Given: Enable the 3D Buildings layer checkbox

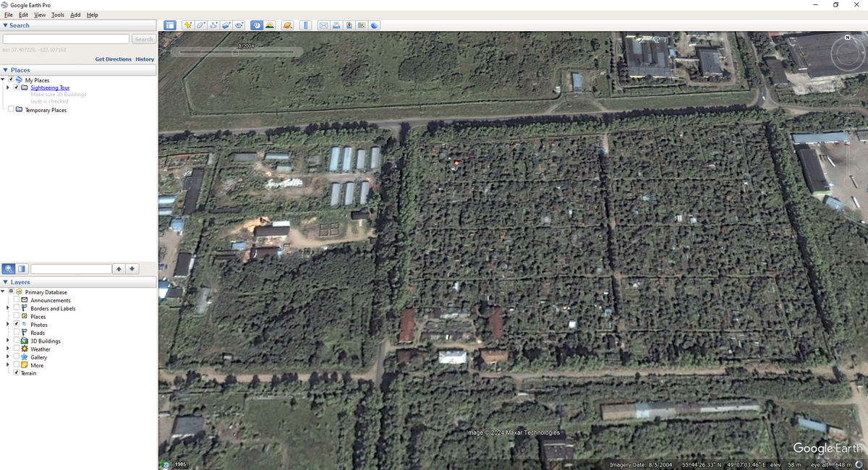Looking at the screenshot, I should click(x=17, y=341).
